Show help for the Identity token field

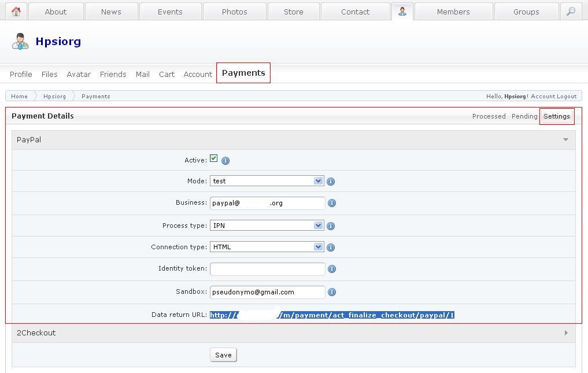tap(331, 269)
